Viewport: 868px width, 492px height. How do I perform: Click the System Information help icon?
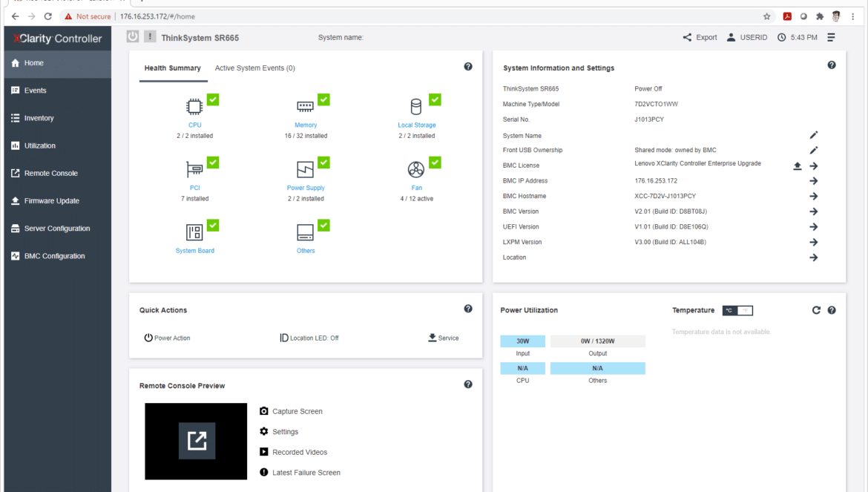click(x=832, y=65)
